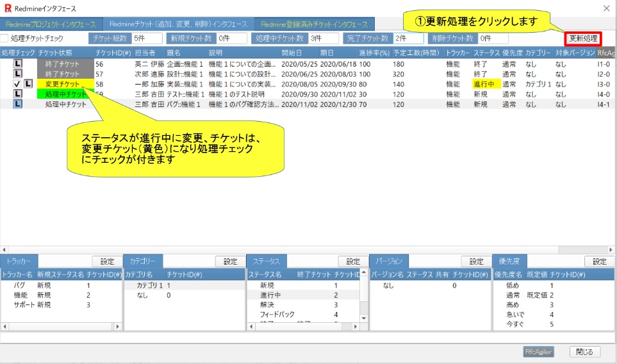Select the 低め row in the priority list
Image resolution: width=617 pixels, height=364 pixels.
click(x=554, y=285)
